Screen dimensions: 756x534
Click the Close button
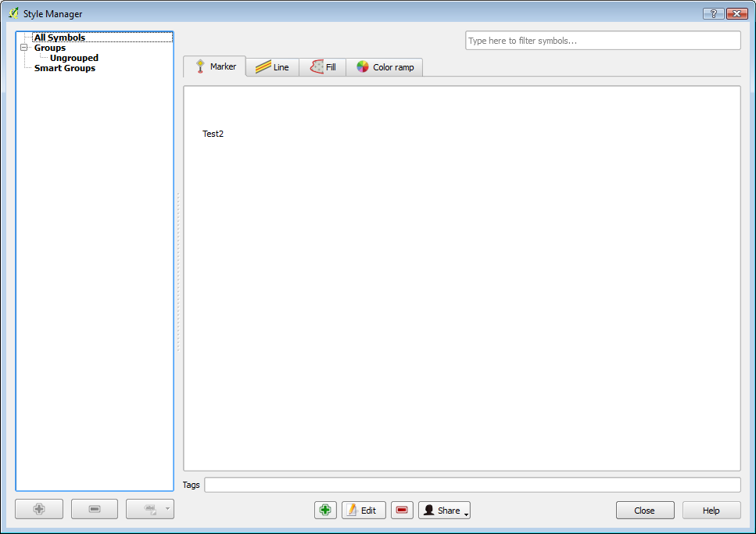pos(645,510)
